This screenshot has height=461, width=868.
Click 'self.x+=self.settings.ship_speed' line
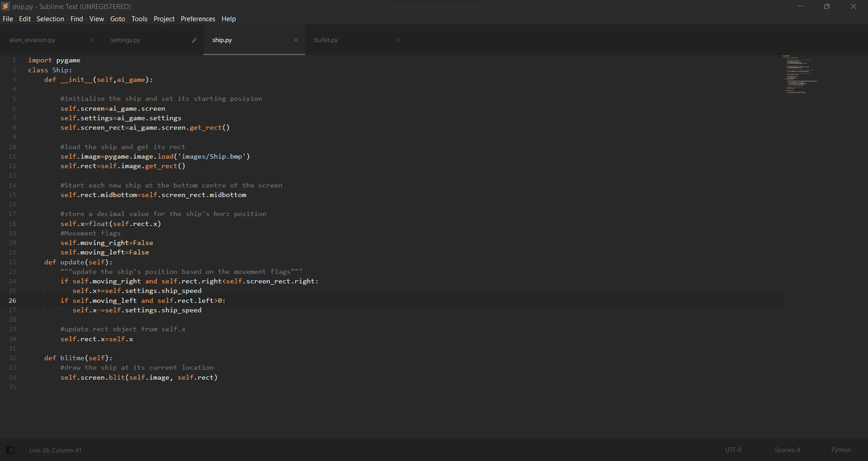tap(137, 291)
